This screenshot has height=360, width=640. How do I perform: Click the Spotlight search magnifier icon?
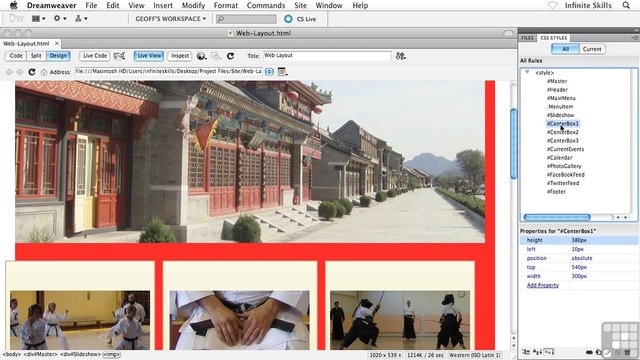tap(626, 5)
